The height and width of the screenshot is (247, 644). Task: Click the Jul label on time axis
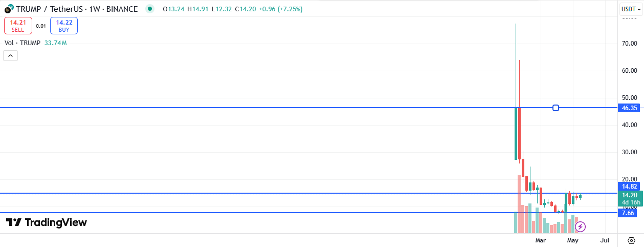[605, 240]
